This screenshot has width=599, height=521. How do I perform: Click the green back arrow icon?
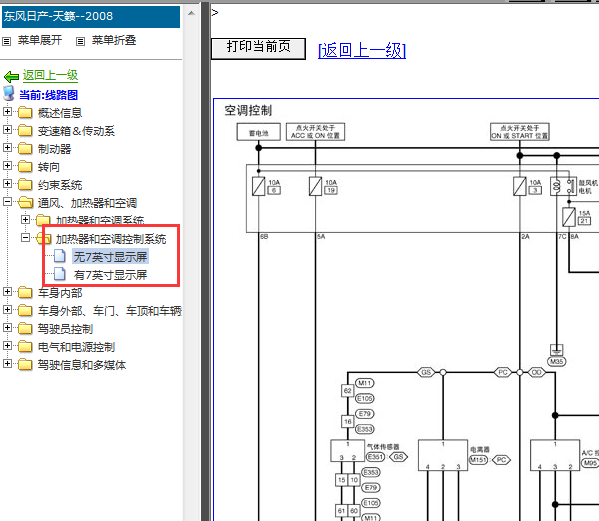coord(11,76)
